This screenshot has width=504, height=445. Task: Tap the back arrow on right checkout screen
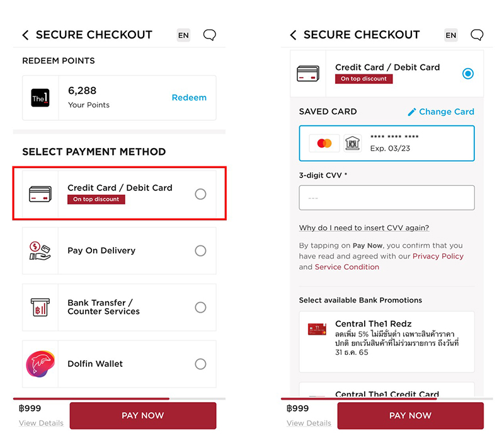tap(293, 35)
